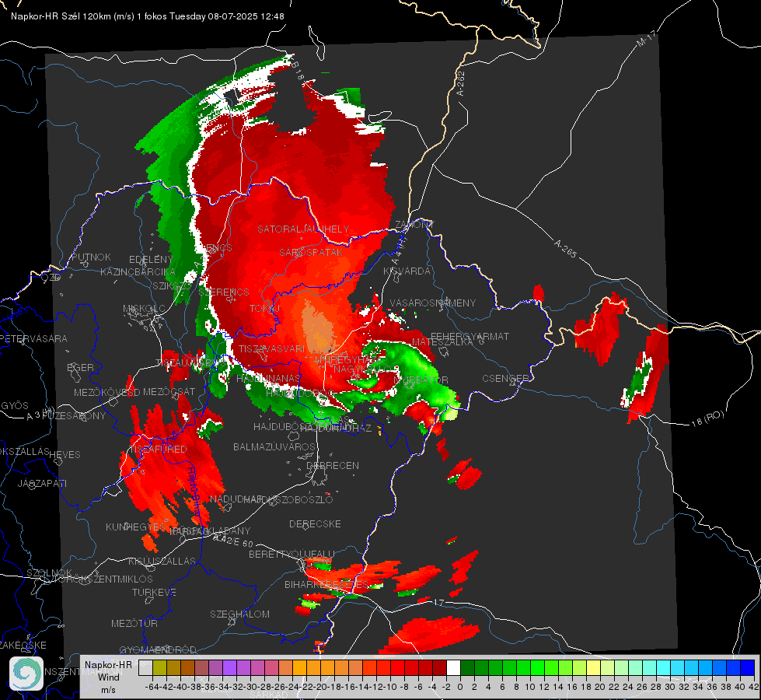The width and height of the screenshot is (761, 700).
Task: Click the MEZŐCSÁT city label
Action: 169,391
